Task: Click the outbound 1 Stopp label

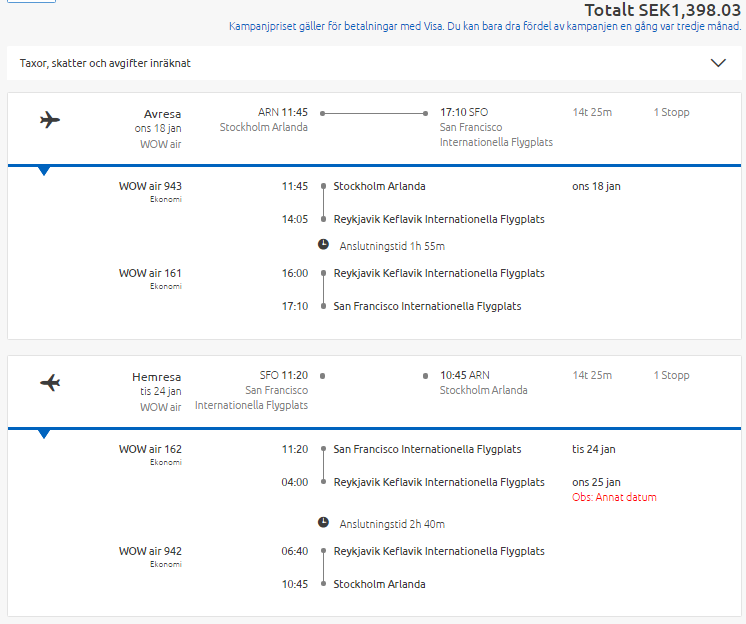Action: 671,112
